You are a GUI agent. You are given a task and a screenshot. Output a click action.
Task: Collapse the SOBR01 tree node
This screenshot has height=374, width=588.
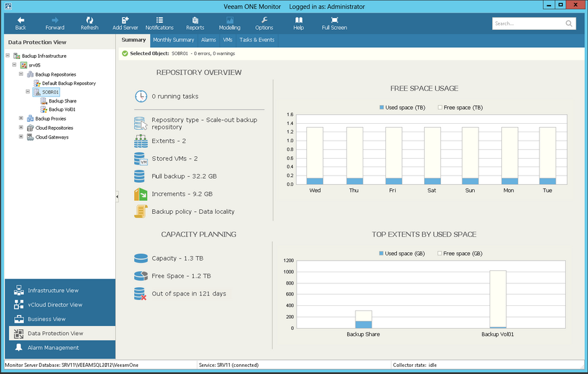(x=28, y=91)
